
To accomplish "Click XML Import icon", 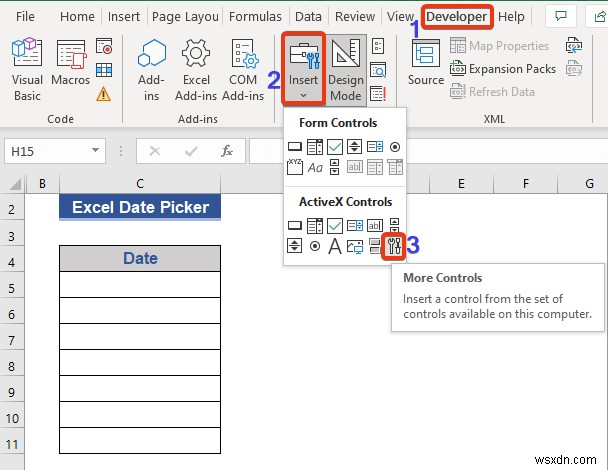I will pyautogui.click(x=574, y=45).
